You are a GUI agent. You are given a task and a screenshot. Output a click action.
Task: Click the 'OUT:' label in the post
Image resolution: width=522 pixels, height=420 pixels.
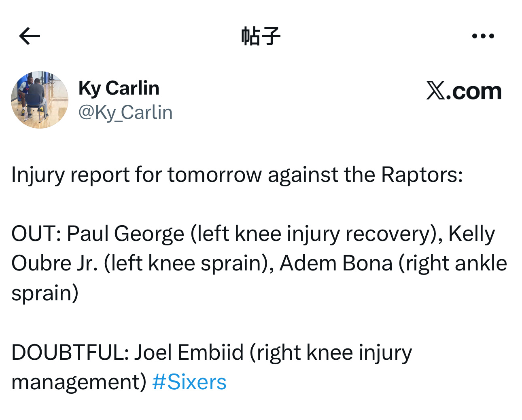point(36,234)
